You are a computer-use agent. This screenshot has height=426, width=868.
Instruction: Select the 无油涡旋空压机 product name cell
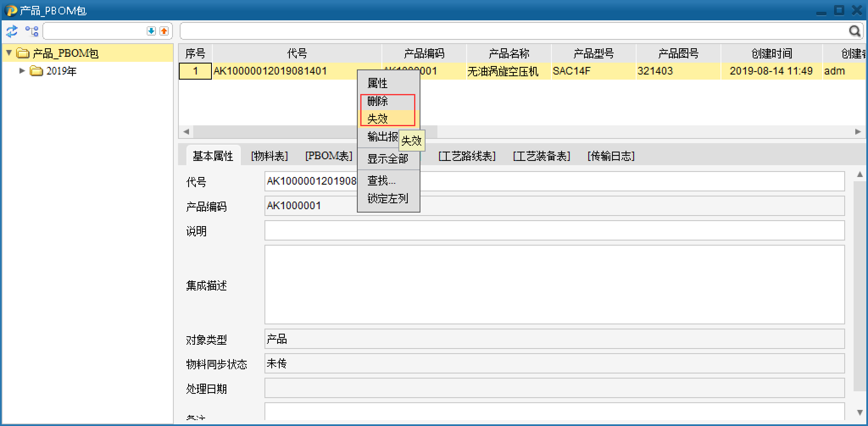[509, 71]
